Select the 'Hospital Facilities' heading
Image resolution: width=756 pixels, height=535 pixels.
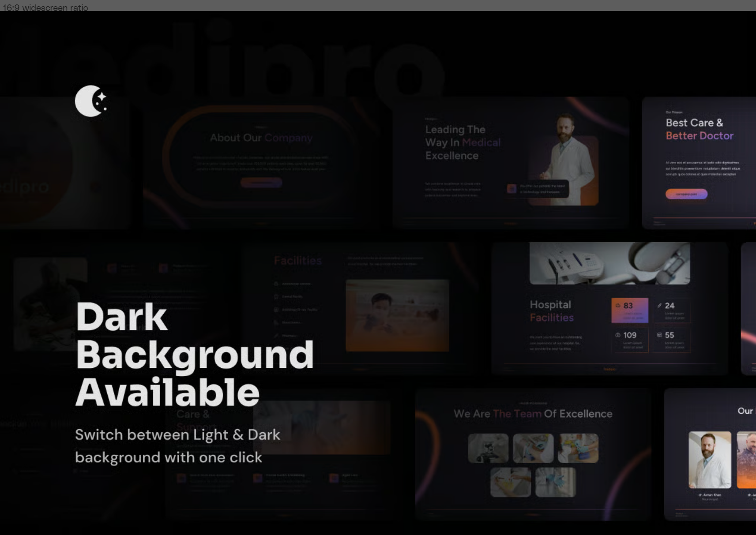point(552,311)
